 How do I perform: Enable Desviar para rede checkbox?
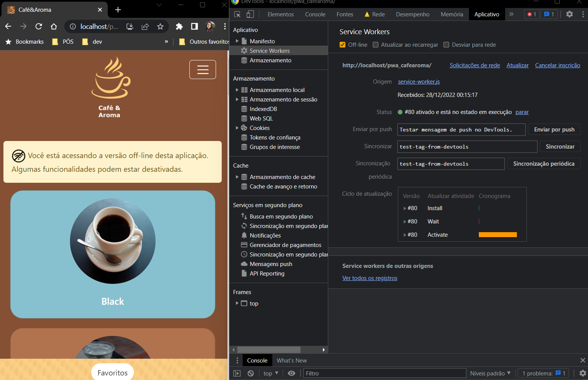click(446, 45)
